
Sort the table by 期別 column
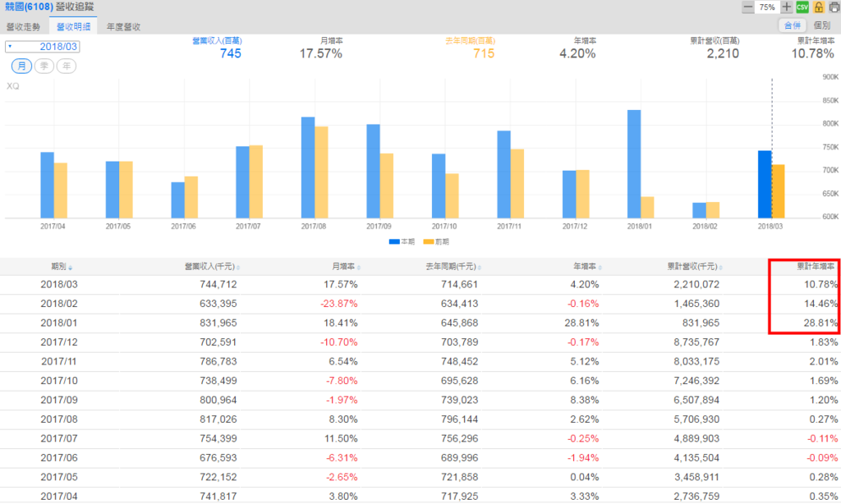[61, 267]
